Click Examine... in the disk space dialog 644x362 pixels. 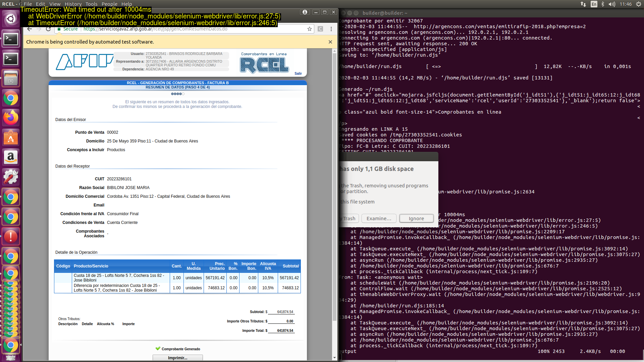(379, 219)
